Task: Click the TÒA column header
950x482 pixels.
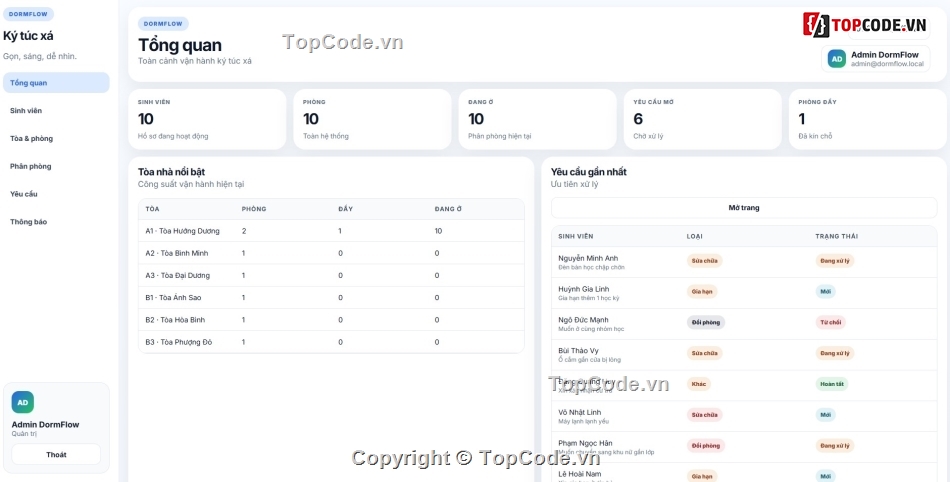Action: (152, 209)
